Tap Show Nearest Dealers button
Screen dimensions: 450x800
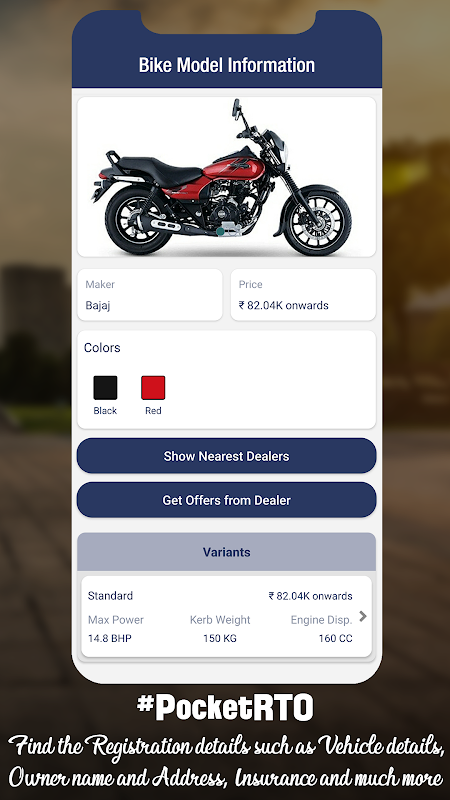(227, 456)
